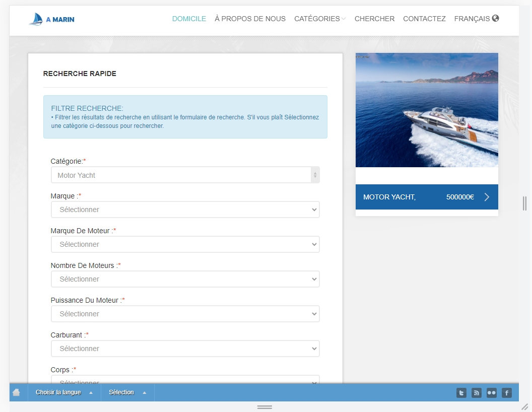Open the Marque De Moteur dropdown
The width and height of the screenshot is (532, 412).
coord(185,244)
